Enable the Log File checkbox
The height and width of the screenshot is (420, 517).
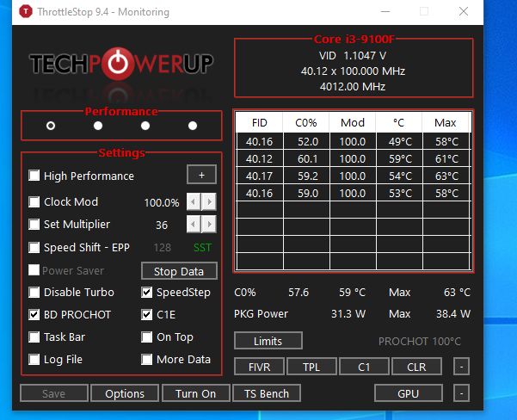click(34, 359)
